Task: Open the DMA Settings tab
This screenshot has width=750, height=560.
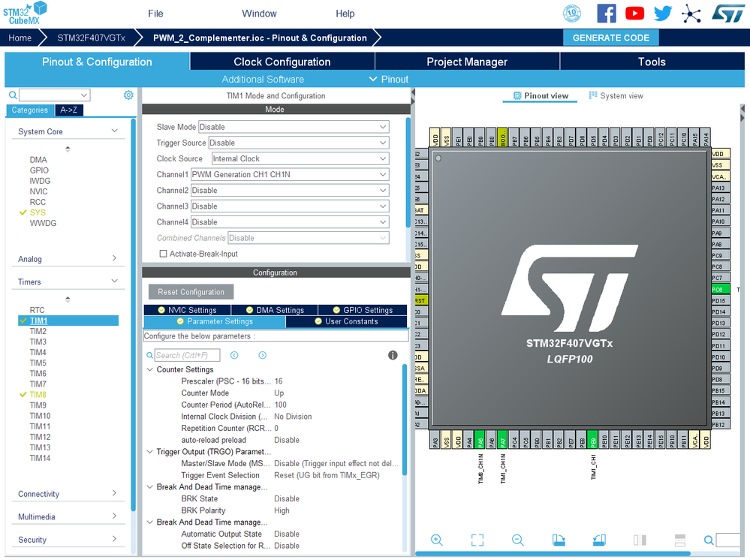Action: 275,310
